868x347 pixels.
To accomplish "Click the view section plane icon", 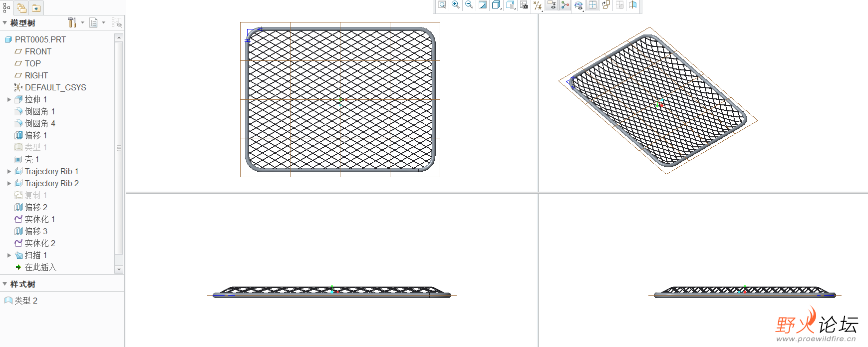I will pyautogui.click(x=633, y=5).
